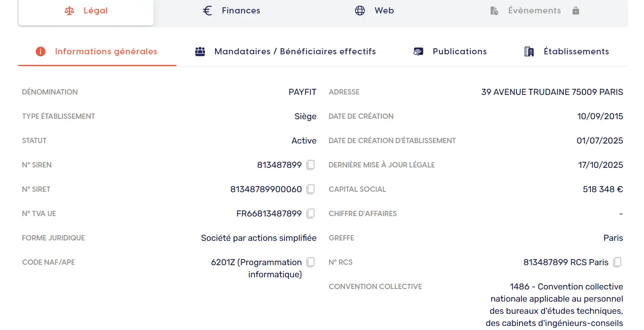Image resolution: width=644 pixels, height=330 pixels.
Task: Click the scales icon on the Légal tab
Action: [x=69, y=11]
